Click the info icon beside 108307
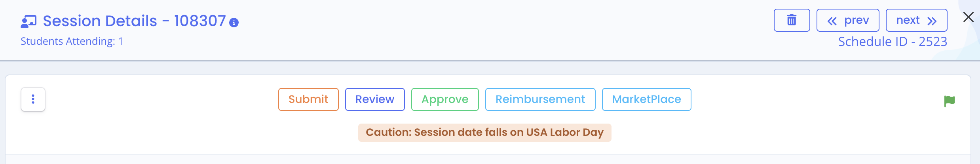This screenshot has height=164, width=980. coord(234,23)
